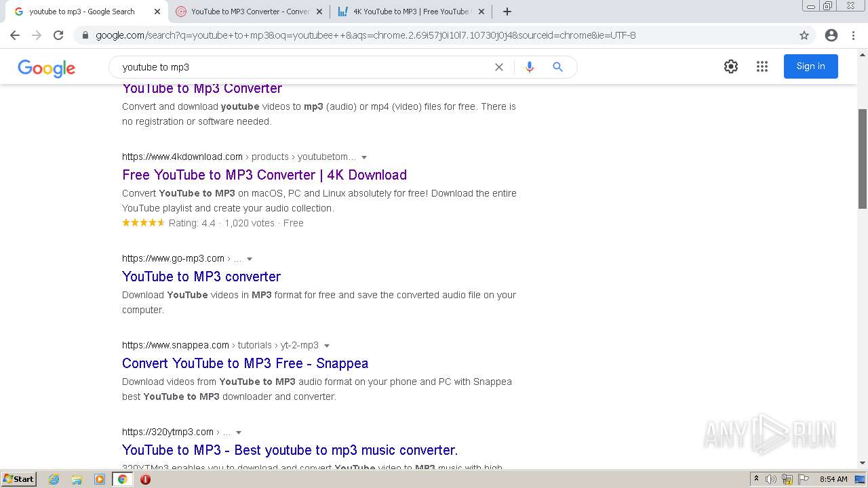Open Google settings gear icon

pos(731,66)
